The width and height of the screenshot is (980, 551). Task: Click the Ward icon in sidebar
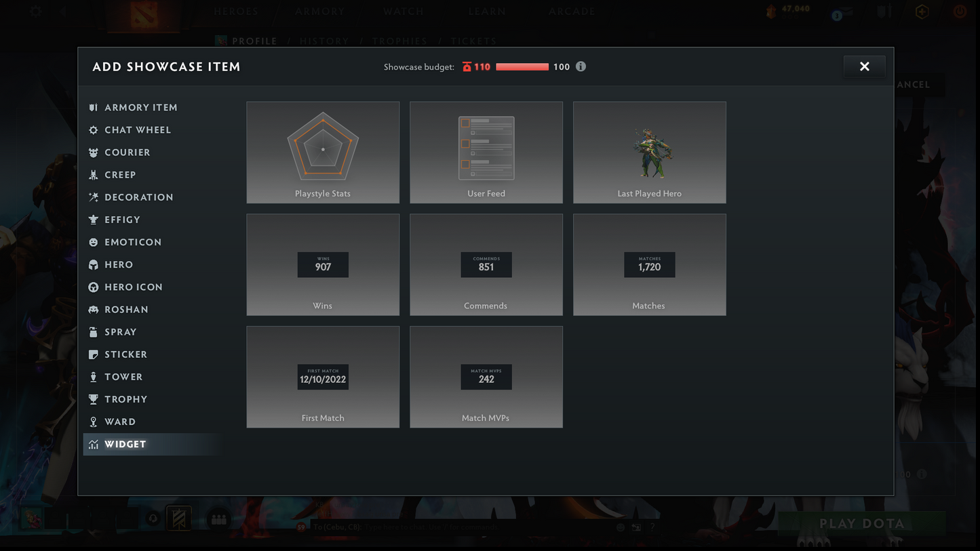coord(94,422)
